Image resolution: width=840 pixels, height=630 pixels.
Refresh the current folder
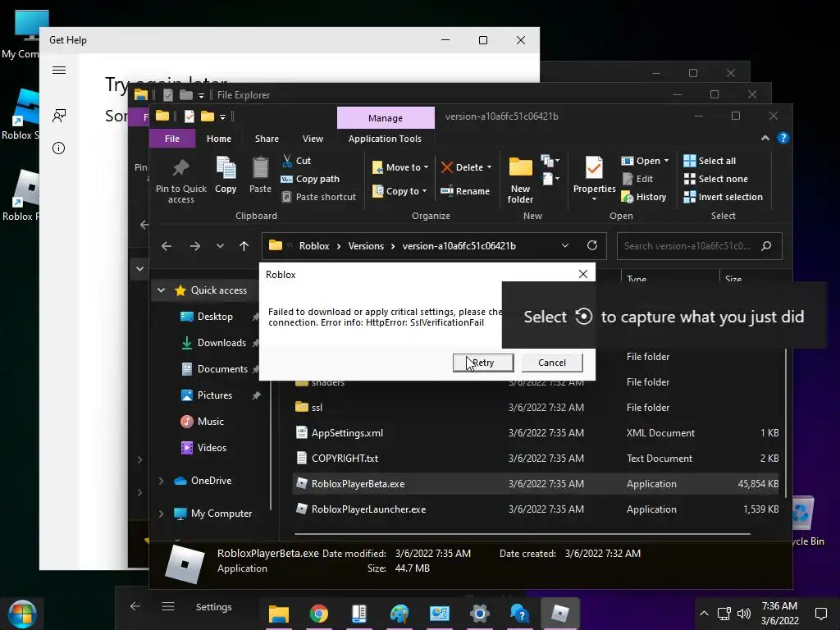click(x=592, y=245)
